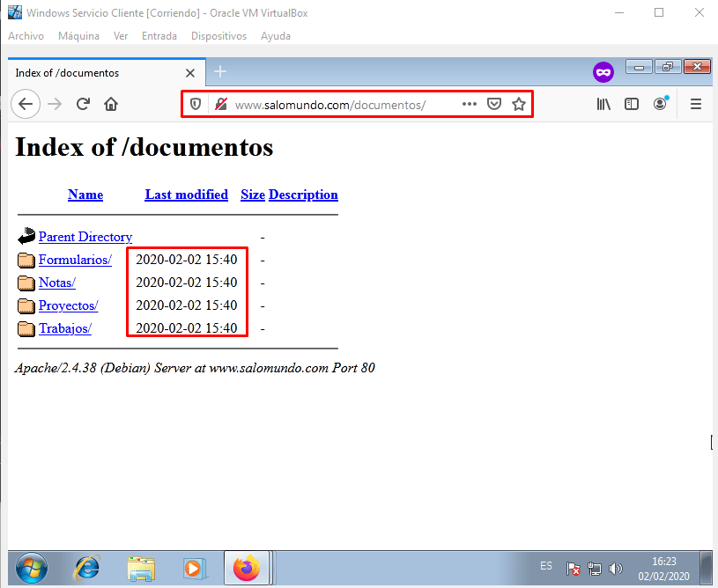Show tracking protection shield info

pyautogui.click(x=196, y=104)
